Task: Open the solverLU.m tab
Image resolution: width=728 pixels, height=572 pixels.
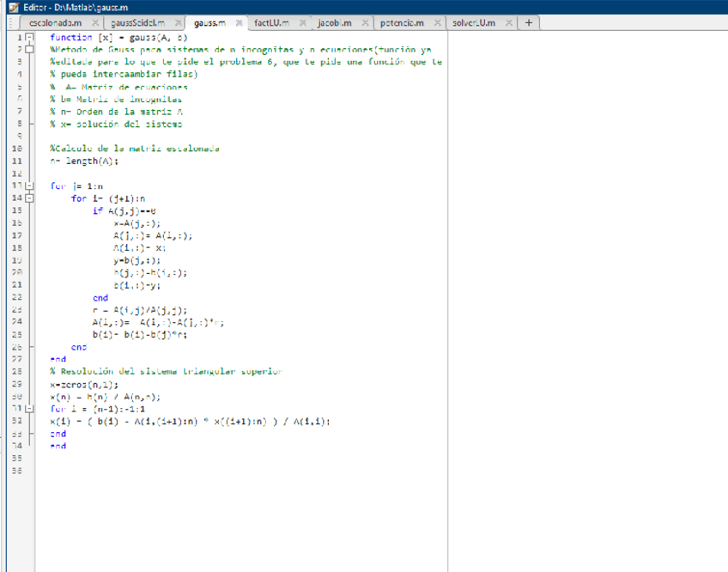Action: pos(473,22)
